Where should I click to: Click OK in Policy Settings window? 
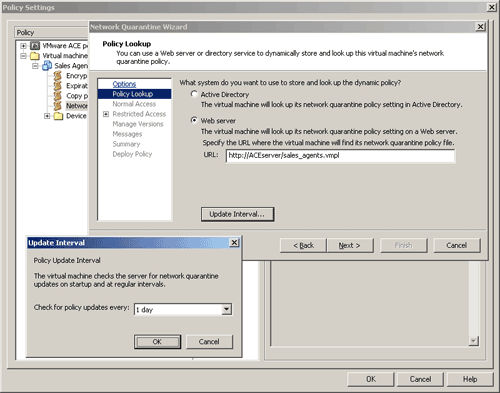[x=371, y=379]
